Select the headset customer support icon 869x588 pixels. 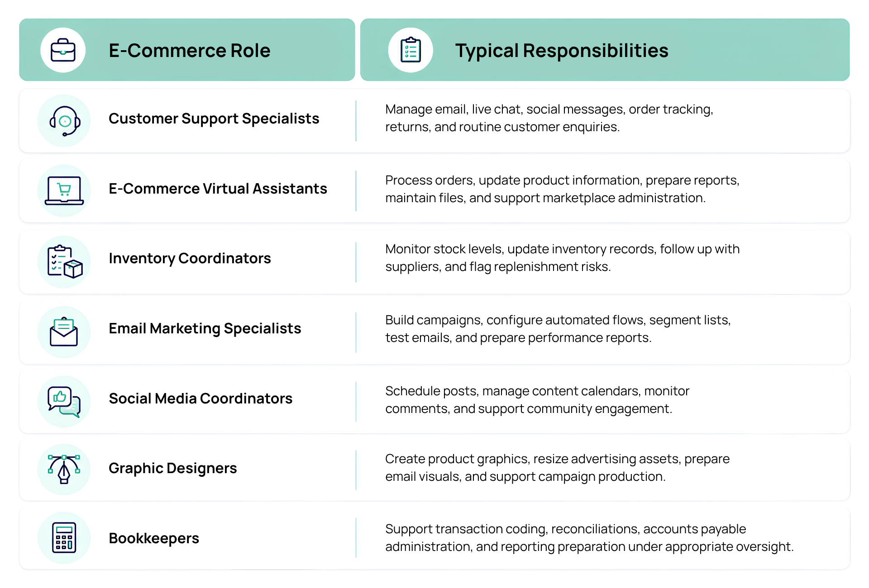pos(64,121)
